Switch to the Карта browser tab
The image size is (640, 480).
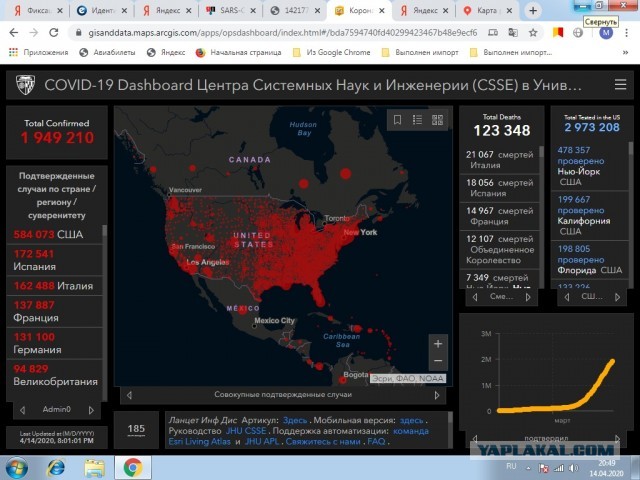489,11
